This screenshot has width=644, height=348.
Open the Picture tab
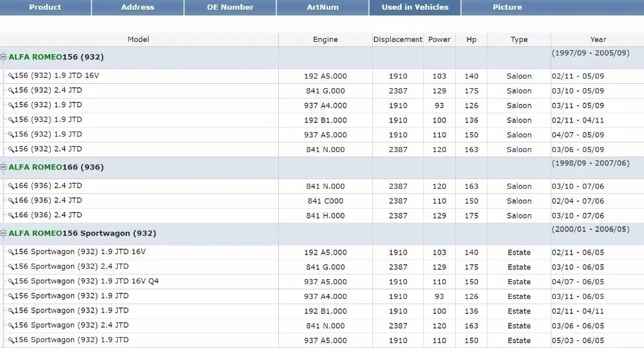point(507,7)
